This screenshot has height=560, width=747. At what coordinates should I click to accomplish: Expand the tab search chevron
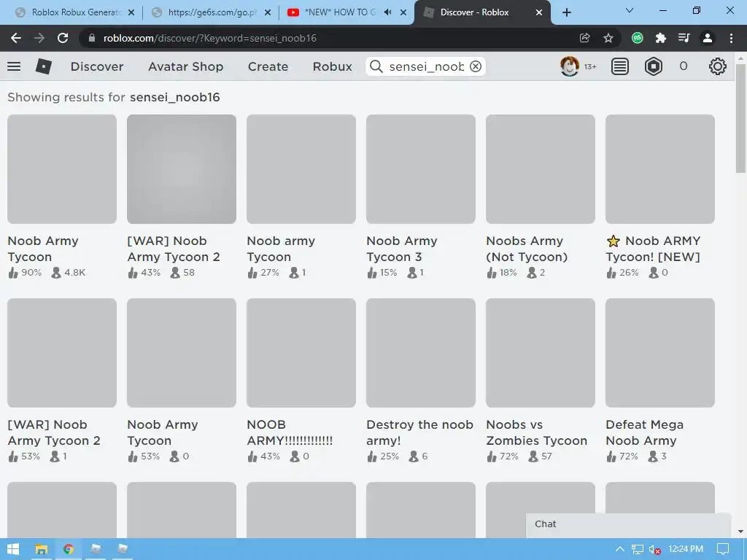(x=630, y=10)
